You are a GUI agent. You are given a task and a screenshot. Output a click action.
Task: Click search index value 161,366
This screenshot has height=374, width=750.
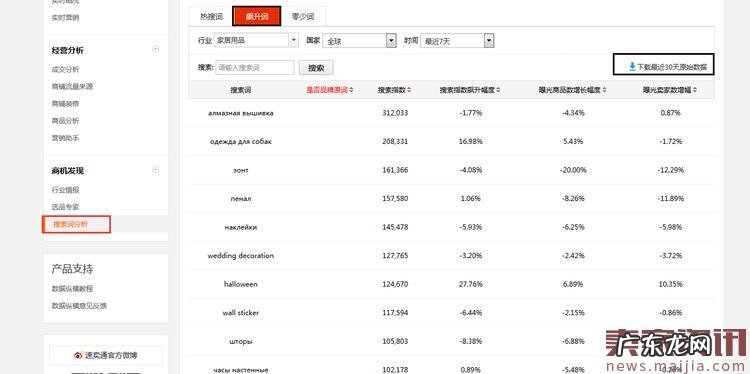pos(395,170)
